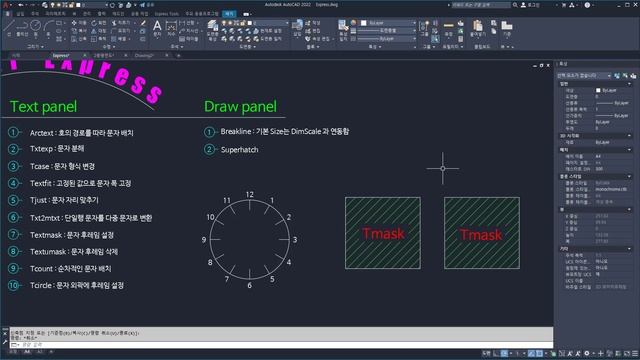Expand the Draw (그리기) panel
This screenshot has width=640, height=360.
point(35,47)
